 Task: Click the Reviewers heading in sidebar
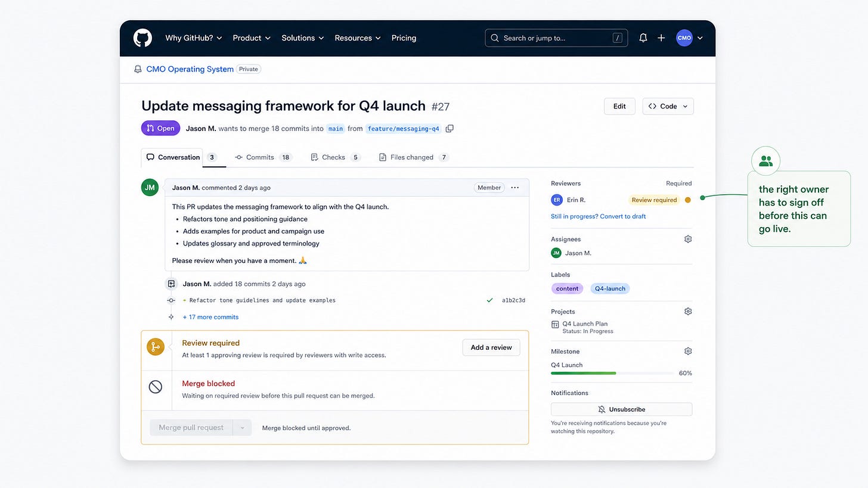tap(566, 184)
